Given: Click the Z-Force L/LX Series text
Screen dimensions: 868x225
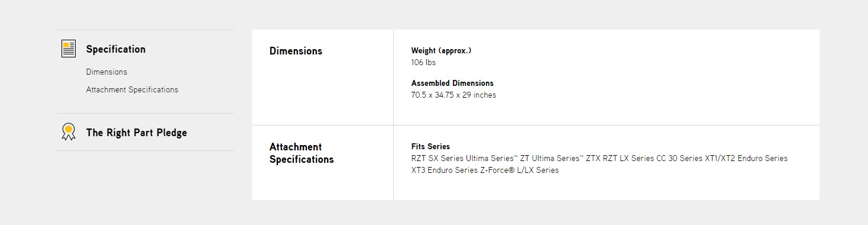Looking at the screenshot, I should pyautogui.click(x=519, y=170).
